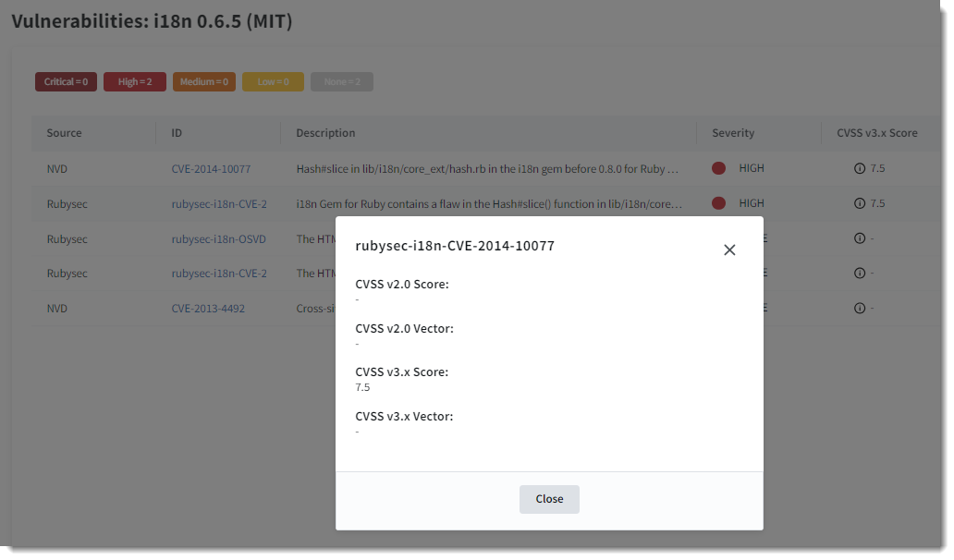Dismiss the dialog using the X icon
The image size is (954, 560).
(729, 250)
